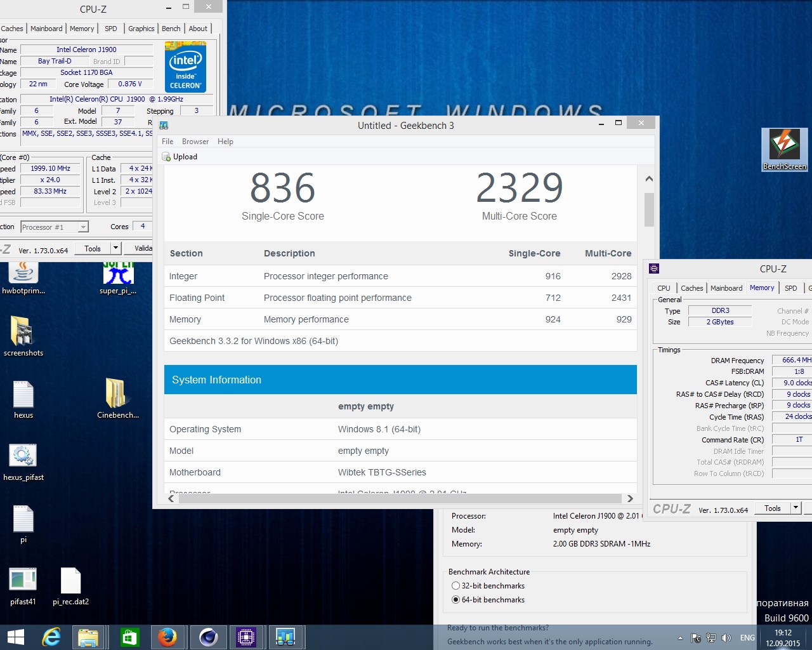The width and height of the screenshot is (812, 650).
Task: Open Action Center flag tray icon
Action: pos(696,638)
